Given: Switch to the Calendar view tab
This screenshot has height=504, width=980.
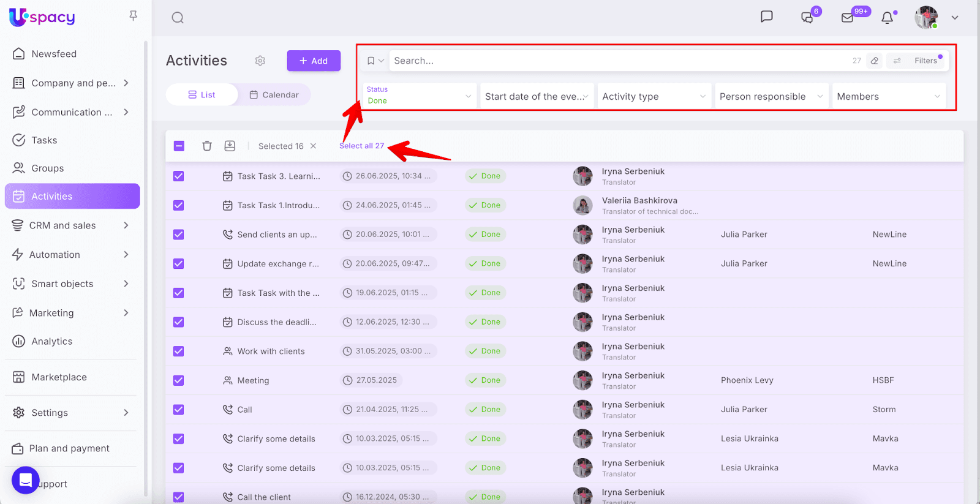Looking at the screenshot, I should click(x=274, y=95).
